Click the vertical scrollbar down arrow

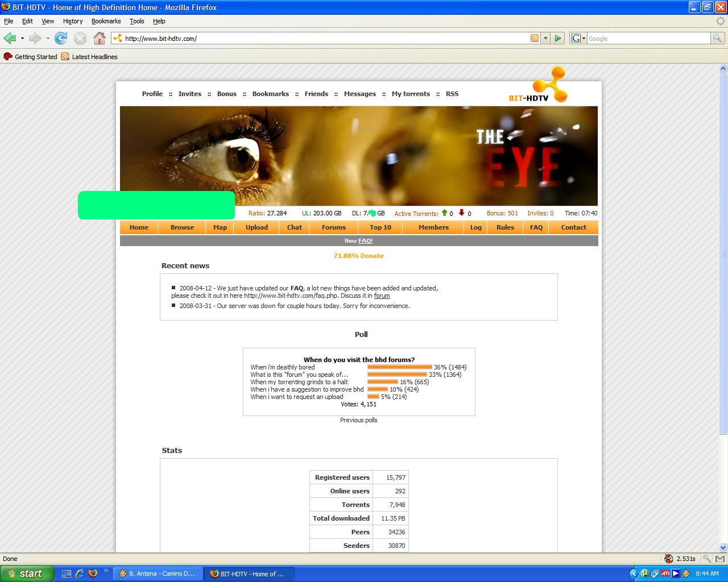tap(723, 548)
